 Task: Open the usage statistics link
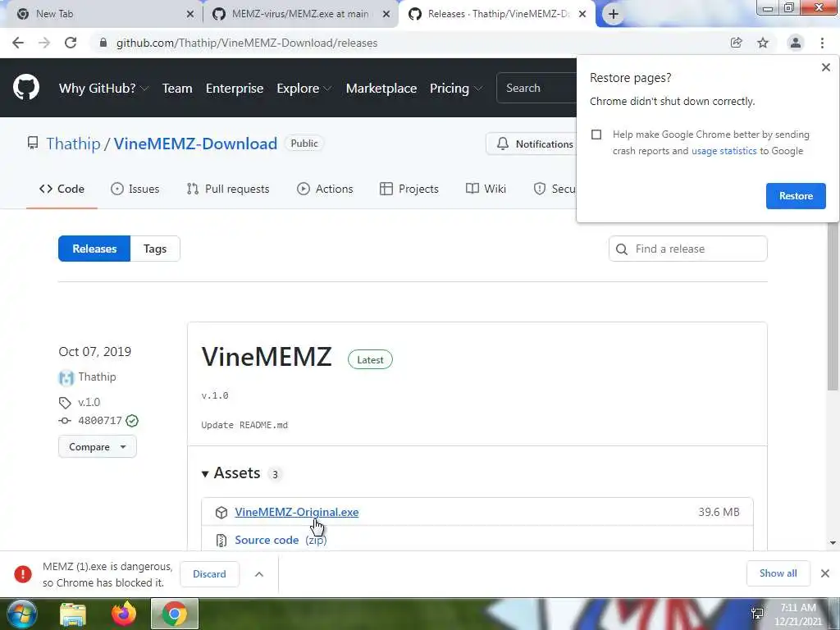tap(724, 151)
